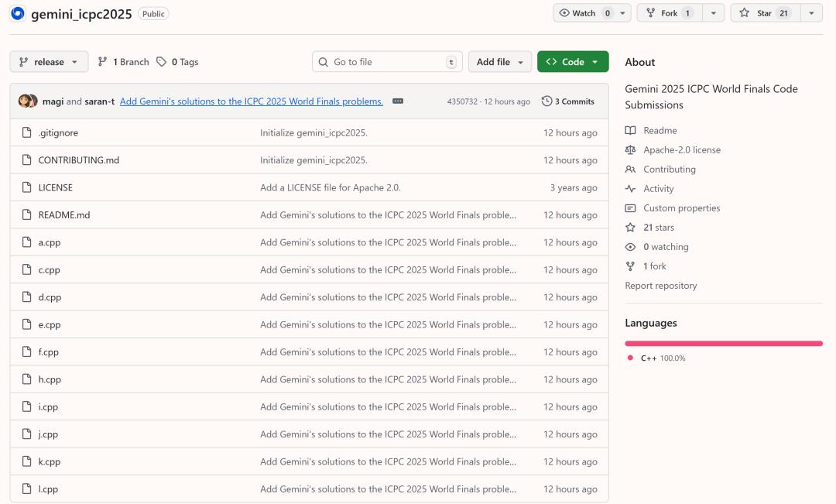Open the k.cpp file
Viewport: 836px width, 504px height.
pyautogui.click(x=50, y=462)
